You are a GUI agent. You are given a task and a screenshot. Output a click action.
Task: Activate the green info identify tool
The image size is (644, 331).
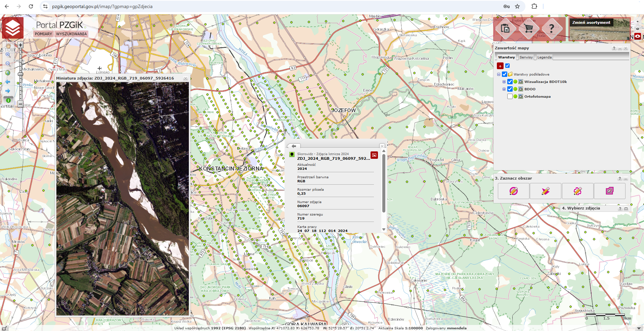(8, 100)
